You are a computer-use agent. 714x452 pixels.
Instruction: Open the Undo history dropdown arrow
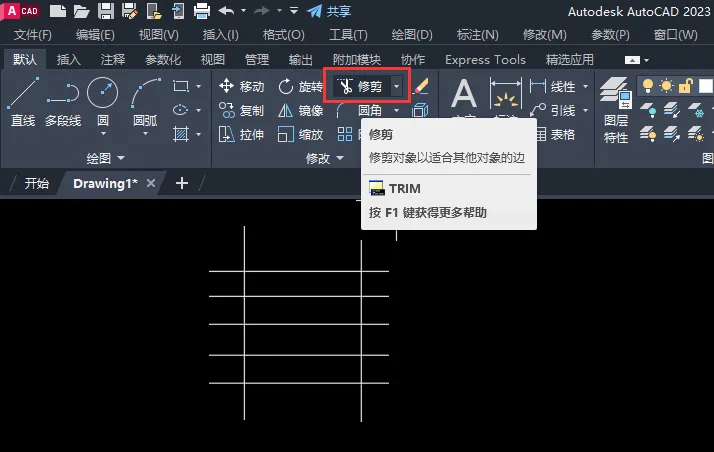pos(244,10)
